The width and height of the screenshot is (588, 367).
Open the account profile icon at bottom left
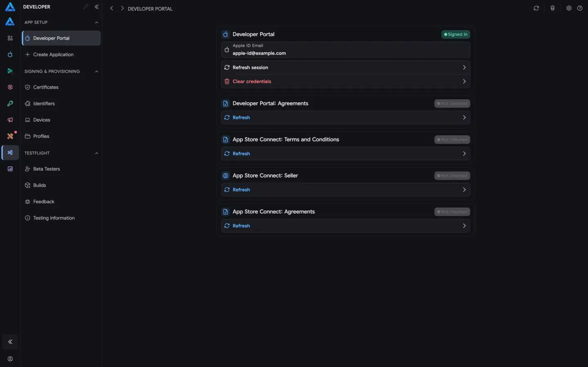pyautogui.click(x=10, y=359)
